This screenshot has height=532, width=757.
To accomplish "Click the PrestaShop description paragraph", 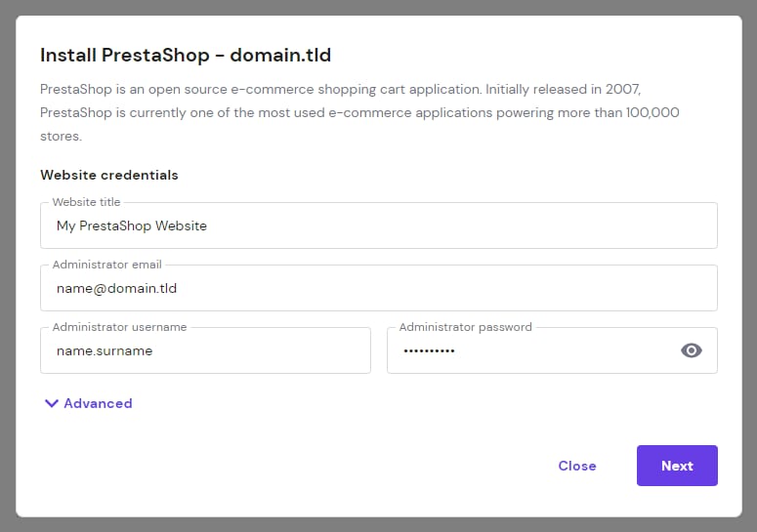I will (359, 112).
